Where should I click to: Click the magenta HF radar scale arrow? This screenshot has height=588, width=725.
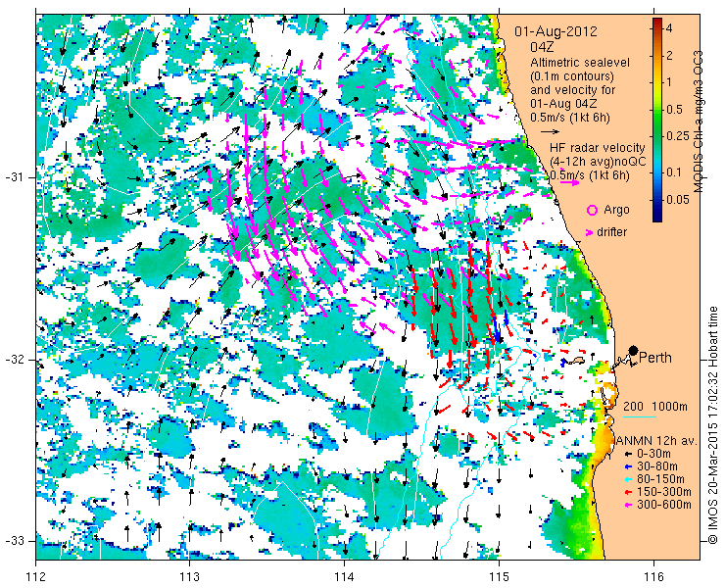(569, 182)
